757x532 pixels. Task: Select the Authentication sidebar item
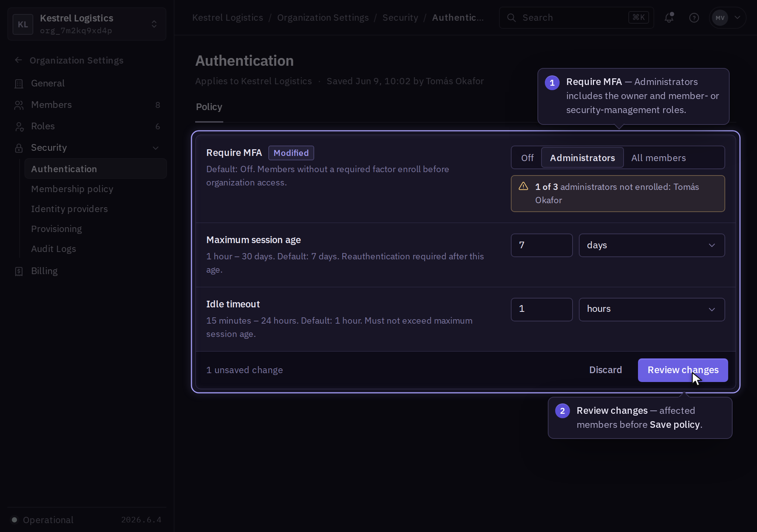[x=95, y=169]
